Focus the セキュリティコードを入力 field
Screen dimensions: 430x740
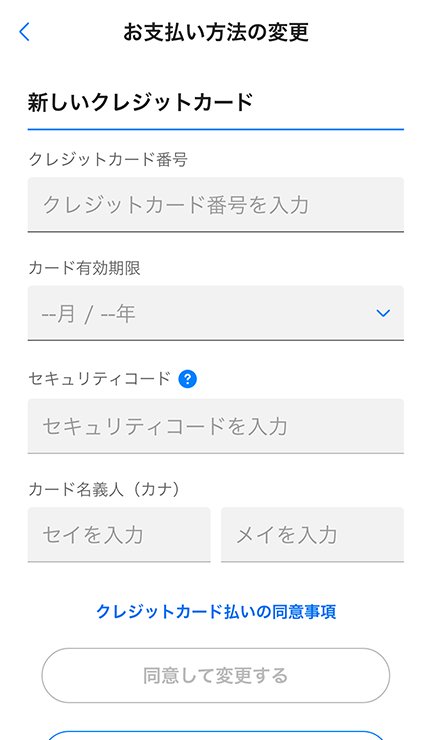216,426
